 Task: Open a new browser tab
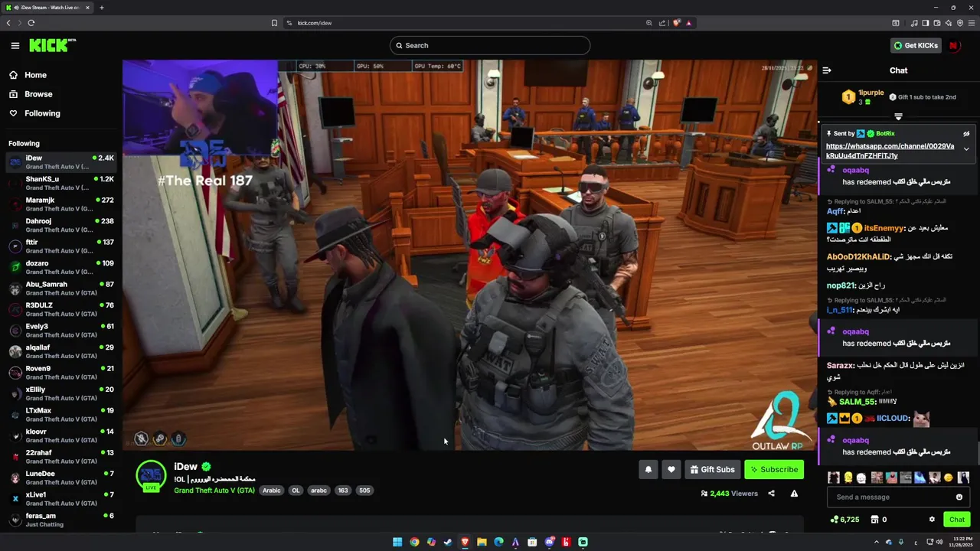(x=102, y=8)
